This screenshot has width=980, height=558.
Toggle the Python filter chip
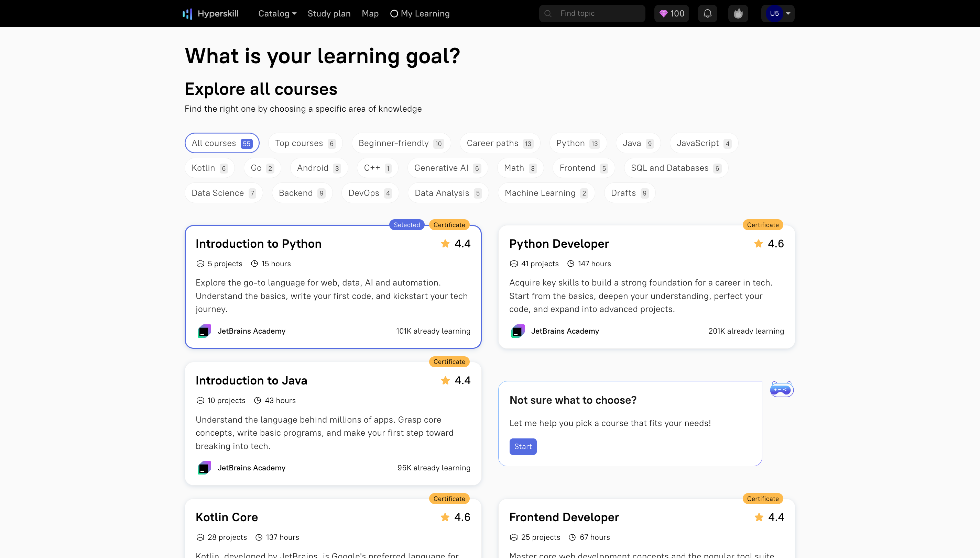pyautogui.click(x=577, y=143)
